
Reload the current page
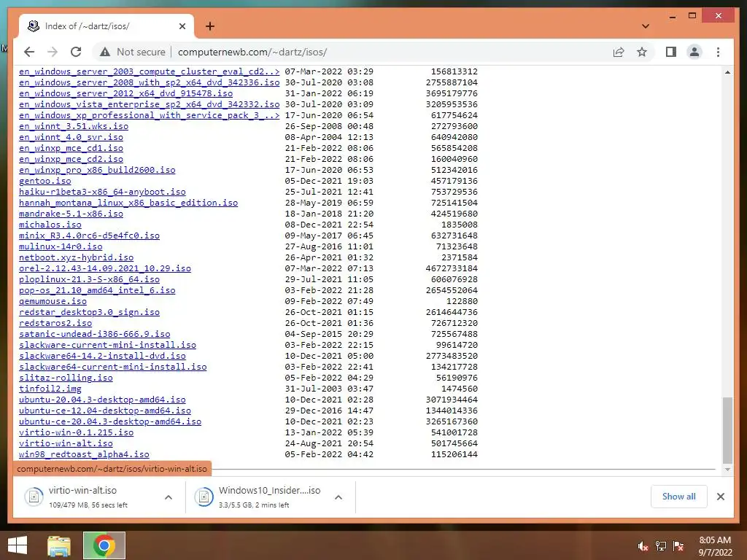(76, 52)
